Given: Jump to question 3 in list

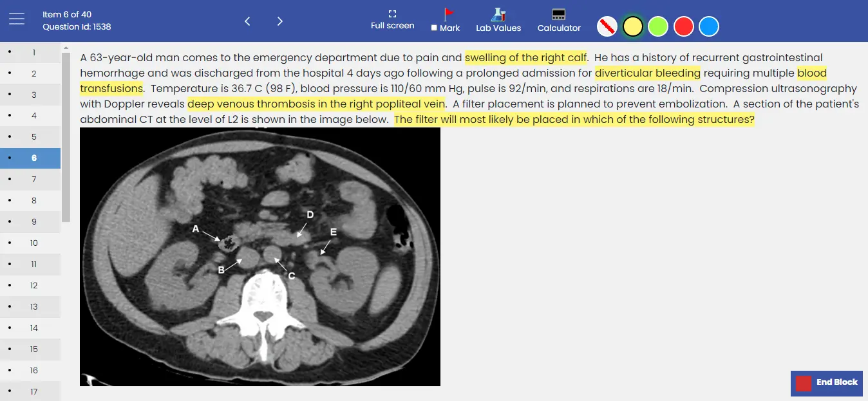Looking at the screenshot, I should click(x=30, y=95).
